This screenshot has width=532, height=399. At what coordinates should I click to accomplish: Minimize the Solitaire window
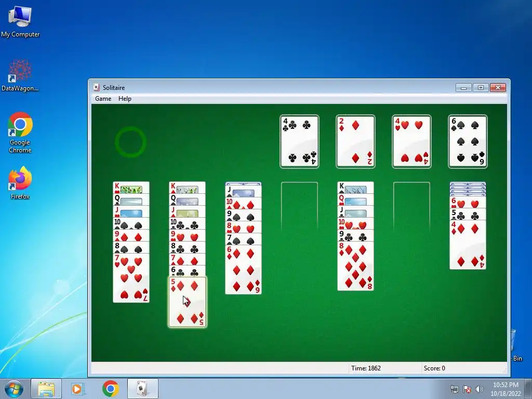click(x=463, y=88)
